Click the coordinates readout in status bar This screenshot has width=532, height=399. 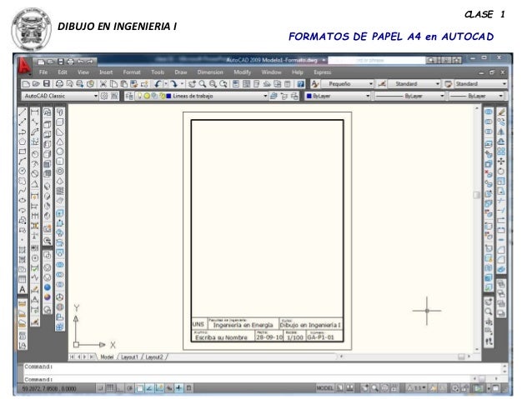pyautogui.click(x=49, y=389)
